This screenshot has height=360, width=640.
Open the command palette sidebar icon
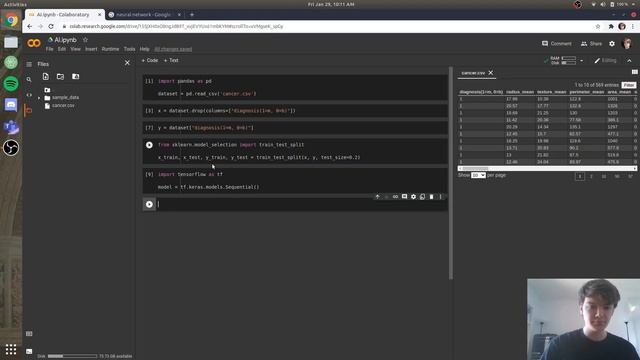click(x=29, y=333)
